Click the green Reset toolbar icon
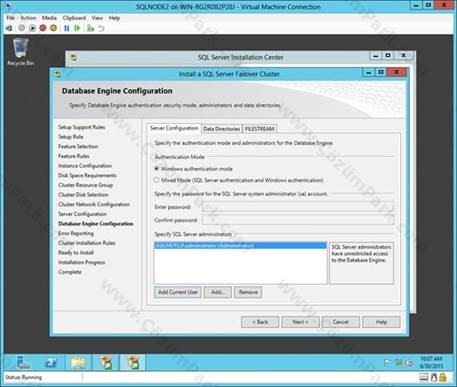This screenshot has height=387, width=457. point(77,28)
